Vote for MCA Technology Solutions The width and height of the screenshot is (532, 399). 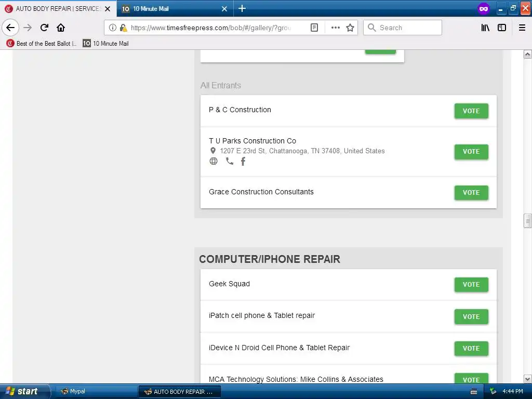click(x=471, y=379)
